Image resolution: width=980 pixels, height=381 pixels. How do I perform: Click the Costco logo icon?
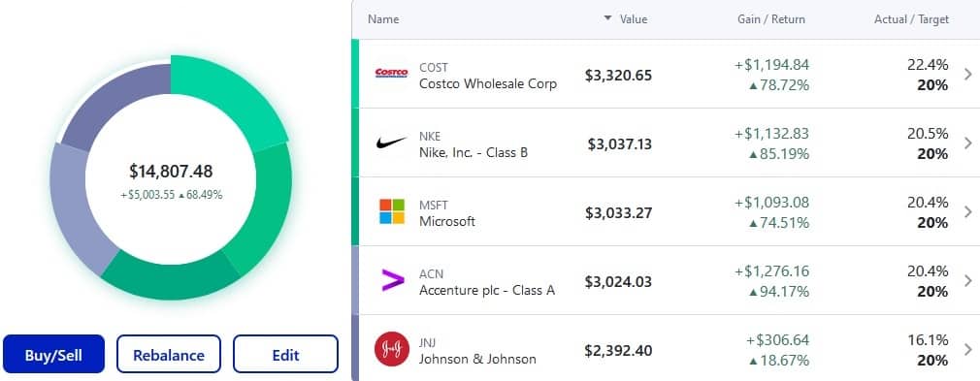[x=391, y=73]
